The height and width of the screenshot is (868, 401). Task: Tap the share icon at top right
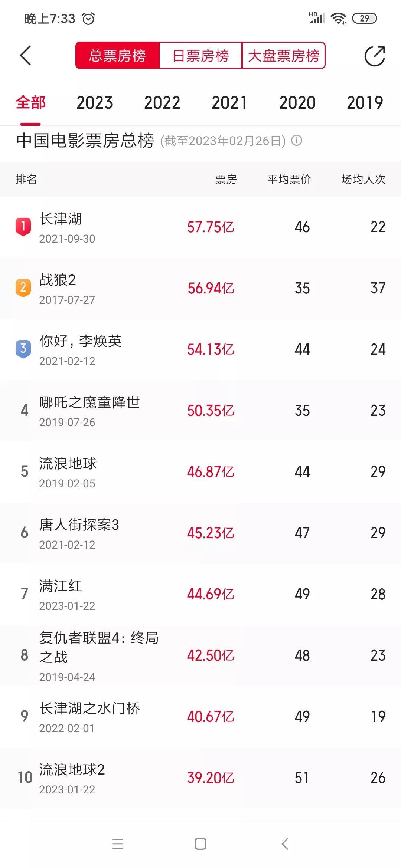pyautogui.click(x=374, y=56)
